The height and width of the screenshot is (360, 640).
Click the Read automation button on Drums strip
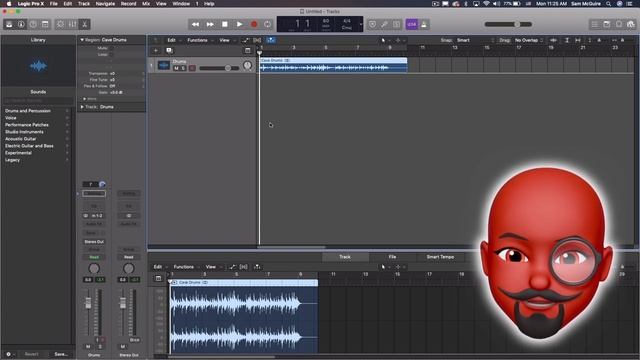point(94,257)
